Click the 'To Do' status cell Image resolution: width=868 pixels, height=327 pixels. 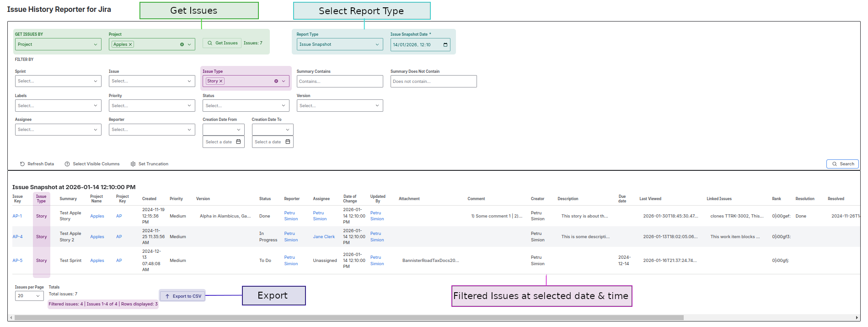point(265,261)
